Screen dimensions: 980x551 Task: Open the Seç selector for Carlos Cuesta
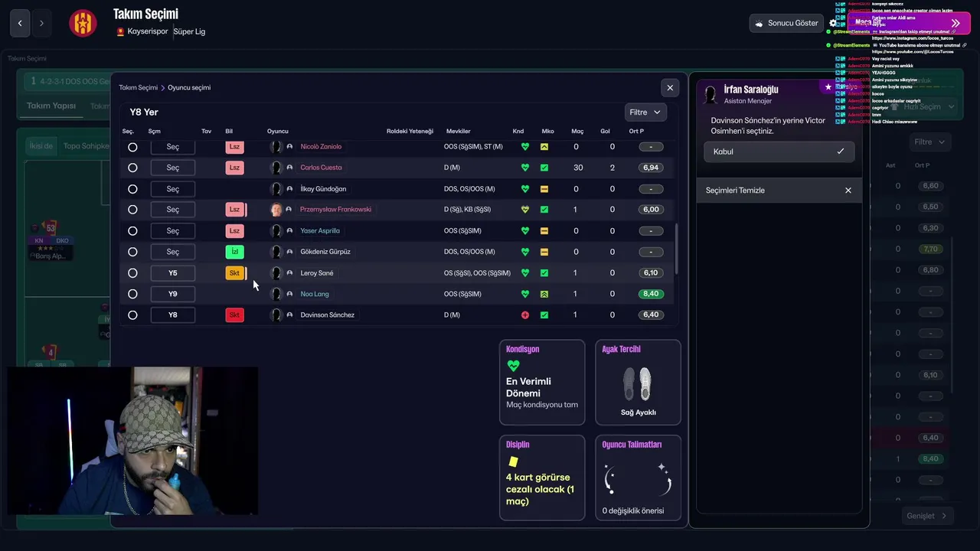173,168
